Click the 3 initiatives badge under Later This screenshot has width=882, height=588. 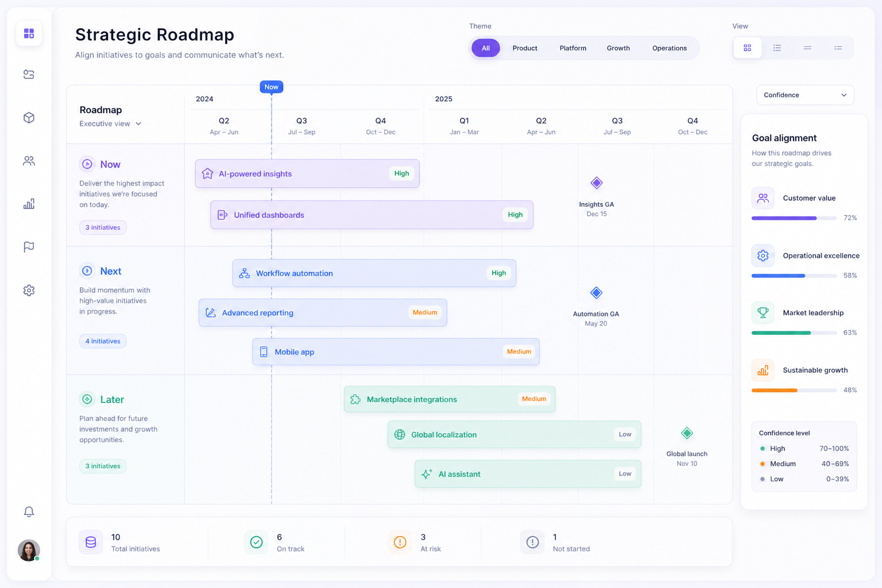pyautogui.click(x=103, y=466)
